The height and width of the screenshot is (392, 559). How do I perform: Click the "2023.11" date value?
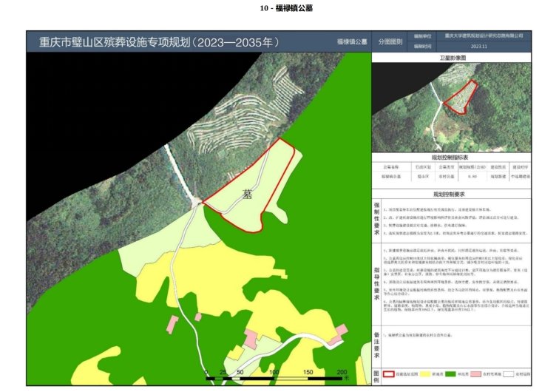[x=479, y=47]
